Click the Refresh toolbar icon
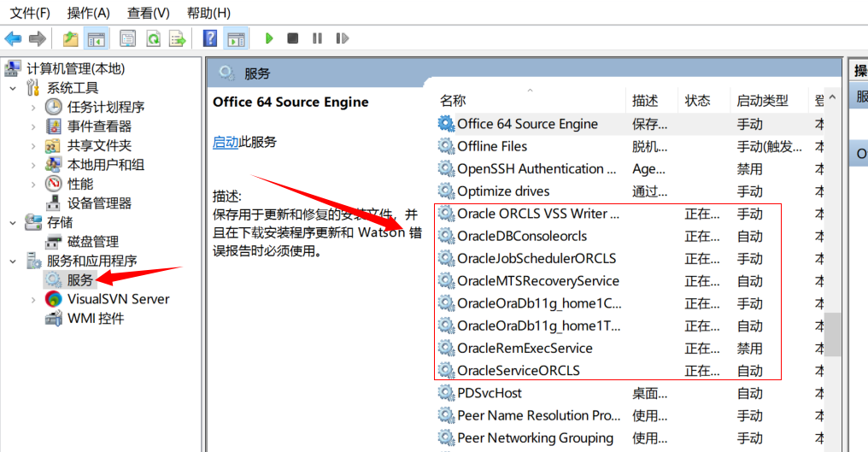The width and height of the screenshot is (868, 452). [153, 38]
